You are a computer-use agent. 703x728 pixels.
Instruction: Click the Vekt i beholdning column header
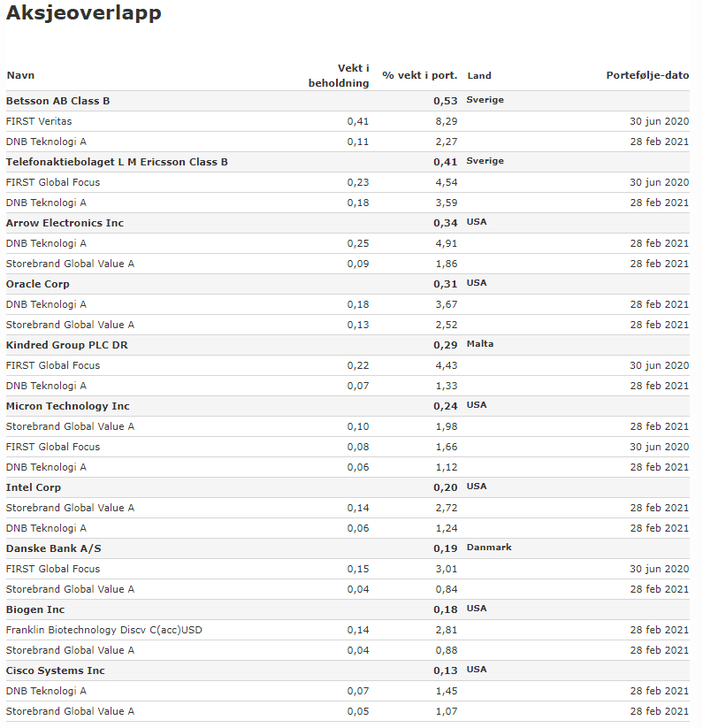point(339,75)
